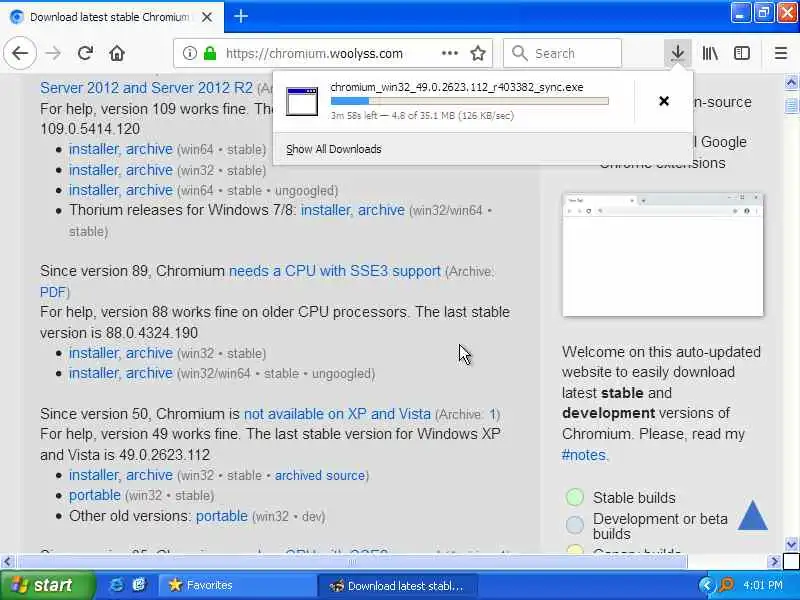
Task: Open the Thorium releases installer link
Action: click(326, 210)
